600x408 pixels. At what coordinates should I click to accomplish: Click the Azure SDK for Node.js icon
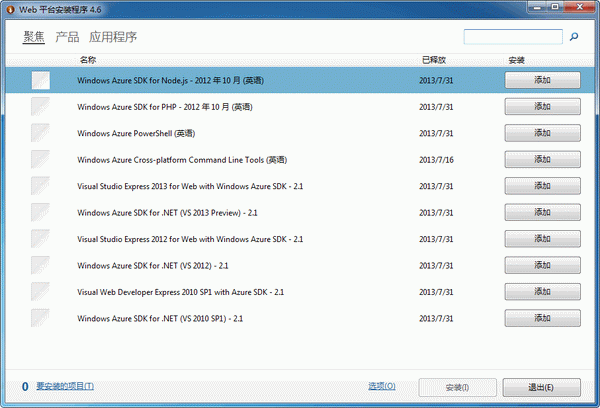click(40, 80)
